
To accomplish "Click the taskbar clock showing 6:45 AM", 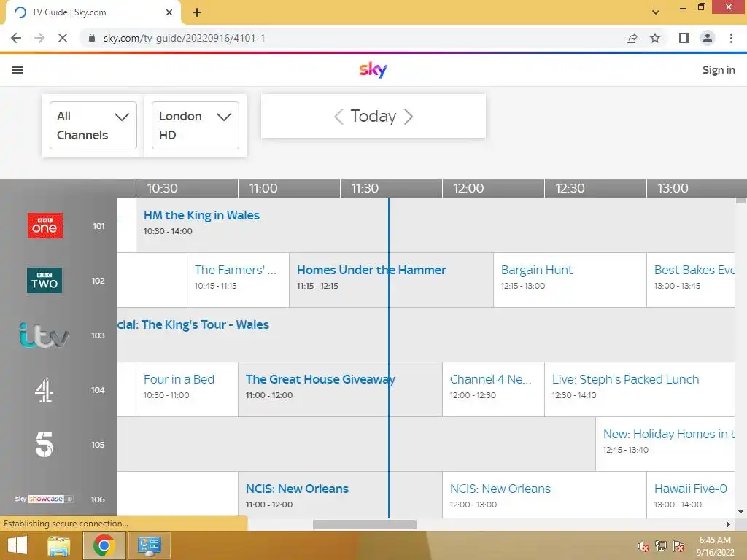I will click(x=715, y=545).
